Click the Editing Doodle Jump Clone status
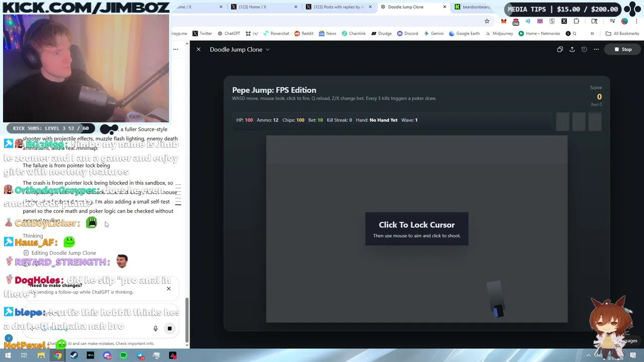This screenshot has width=644, height=362. 59,253
